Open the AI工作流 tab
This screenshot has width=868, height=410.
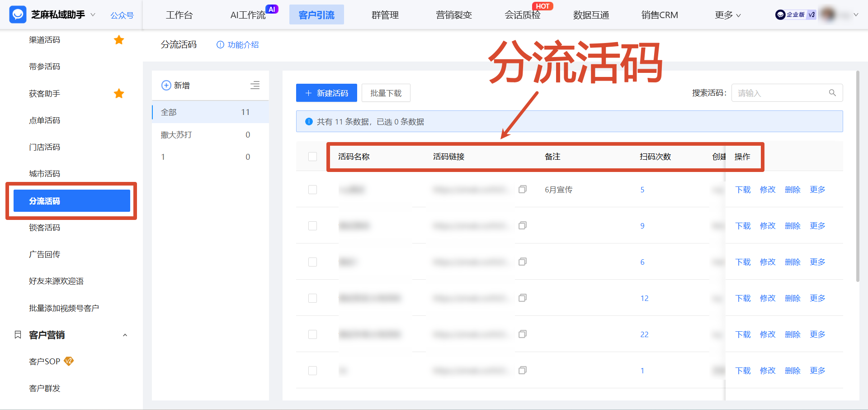point(248,15)
